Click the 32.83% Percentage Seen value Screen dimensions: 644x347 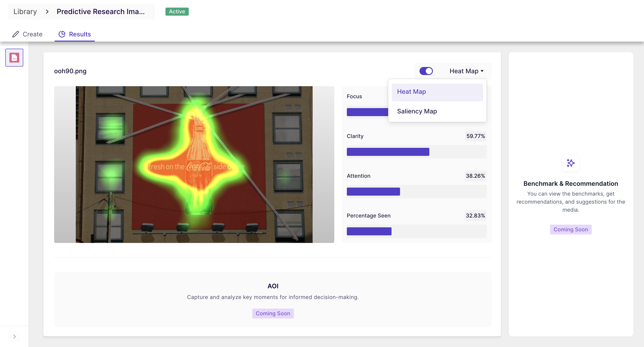(x=475, y=216)
